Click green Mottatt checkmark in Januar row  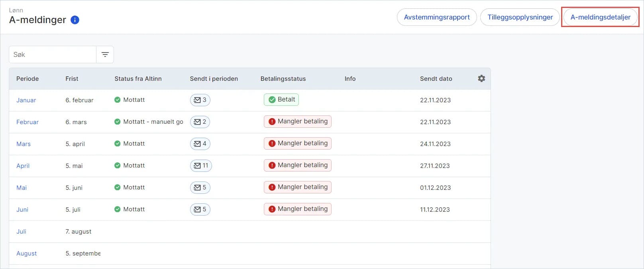click(x=117, y=100)
